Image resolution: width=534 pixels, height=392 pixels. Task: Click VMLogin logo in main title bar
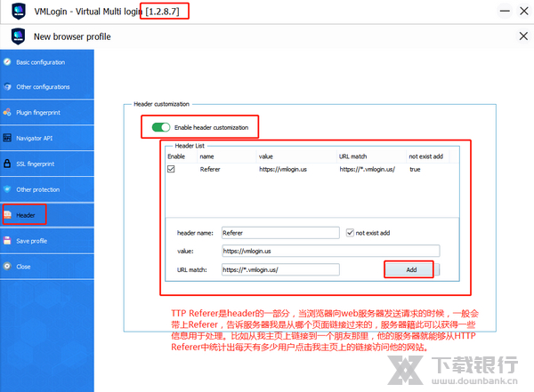tap(19, 12)
